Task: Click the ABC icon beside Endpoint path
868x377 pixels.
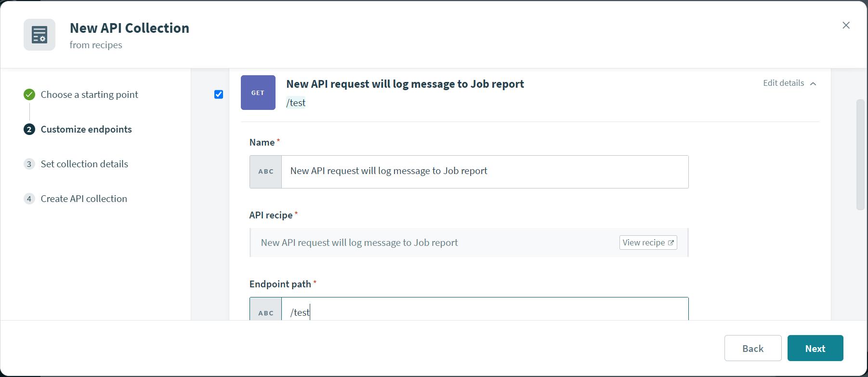Action: coord(266,312)
